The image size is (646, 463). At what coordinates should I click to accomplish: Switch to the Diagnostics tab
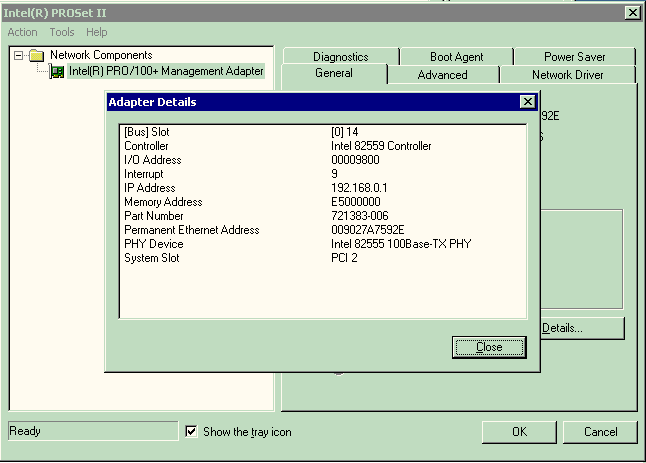pos(341,56)
